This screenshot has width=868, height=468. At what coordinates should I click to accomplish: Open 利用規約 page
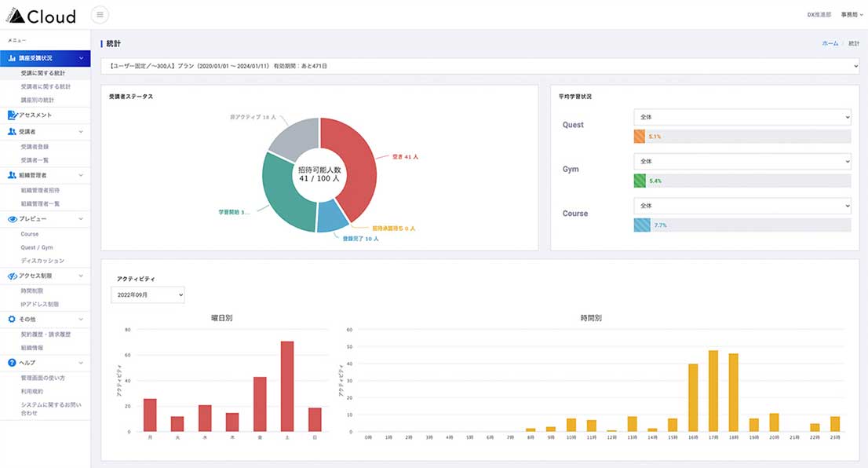coord(32,392)
